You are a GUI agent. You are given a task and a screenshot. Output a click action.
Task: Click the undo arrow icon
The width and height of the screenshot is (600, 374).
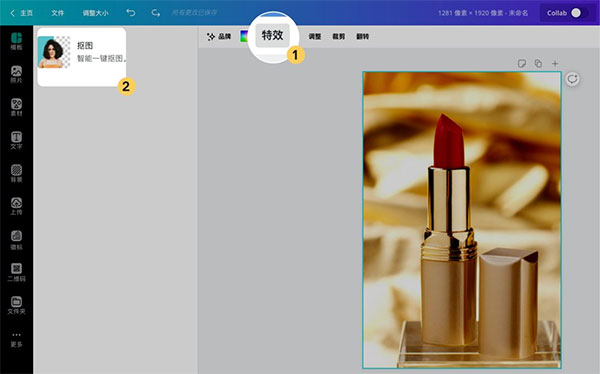tap(131, 13)
